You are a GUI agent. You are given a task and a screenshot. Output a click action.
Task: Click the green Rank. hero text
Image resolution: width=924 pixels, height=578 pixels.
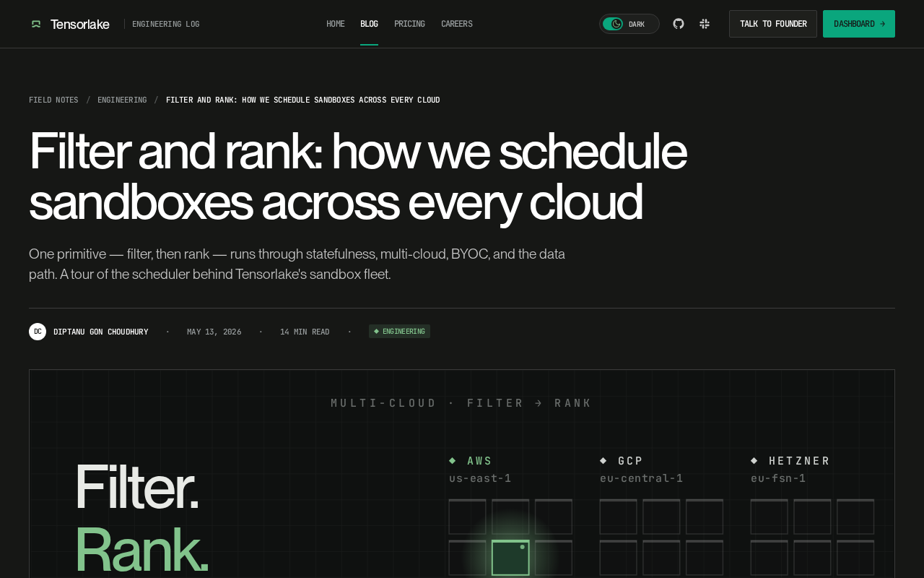point(141,549)
